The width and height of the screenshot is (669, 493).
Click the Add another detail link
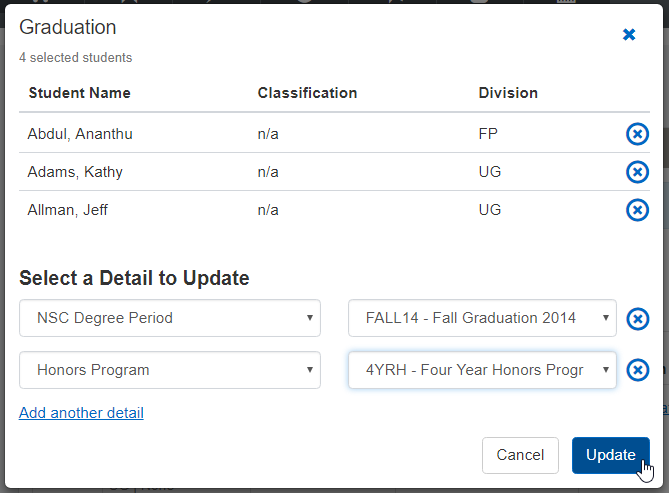[x=81, y=412]
